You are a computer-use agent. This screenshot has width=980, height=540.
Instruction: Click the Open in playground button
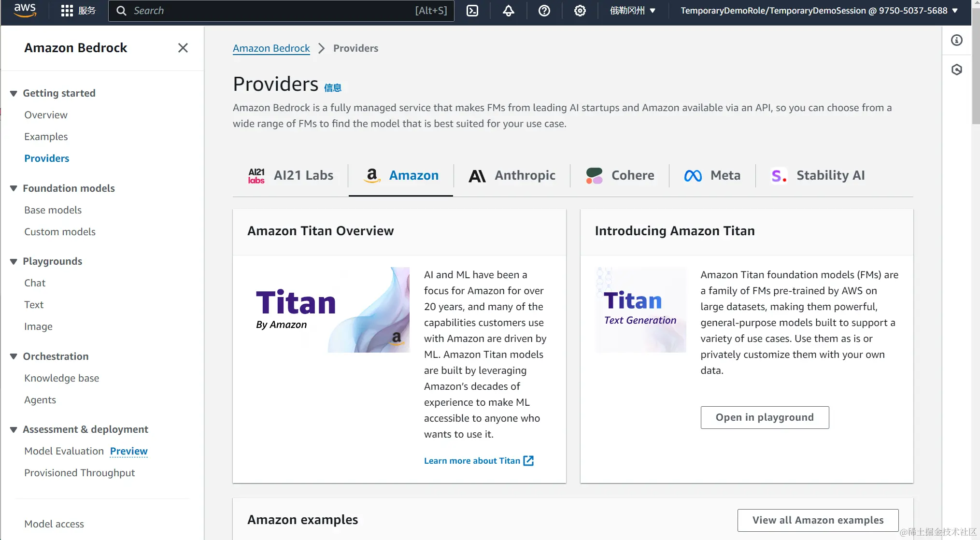point(765,417)
